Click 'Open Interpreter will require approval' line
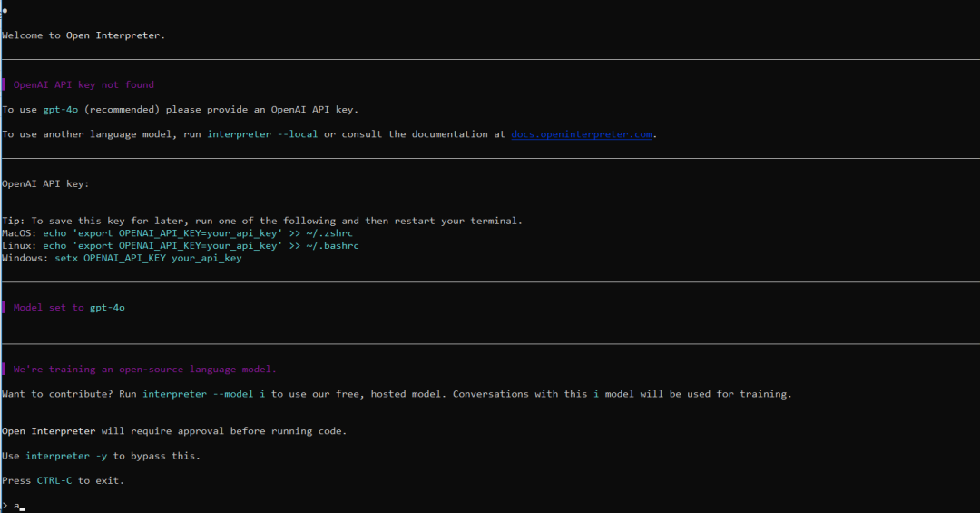The height and width of the screenshot is (513, 980). point(174,431)
